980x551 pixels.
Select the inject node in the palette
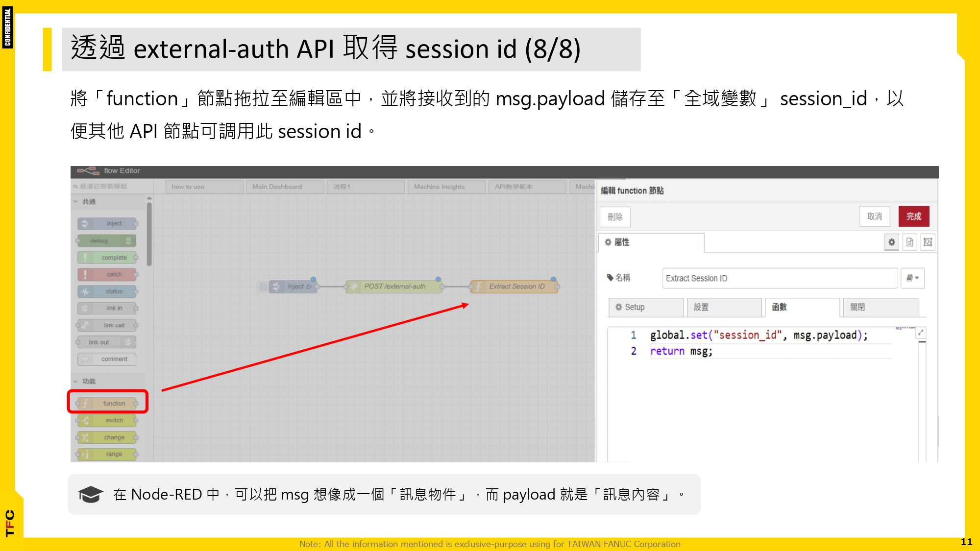[x=107, y=223]
